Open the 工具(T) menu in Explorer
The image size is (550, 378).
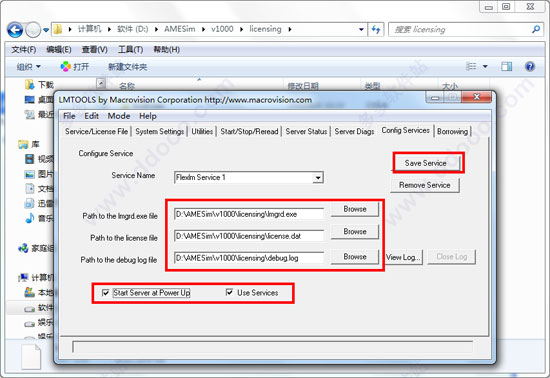[x=130, y=49]
